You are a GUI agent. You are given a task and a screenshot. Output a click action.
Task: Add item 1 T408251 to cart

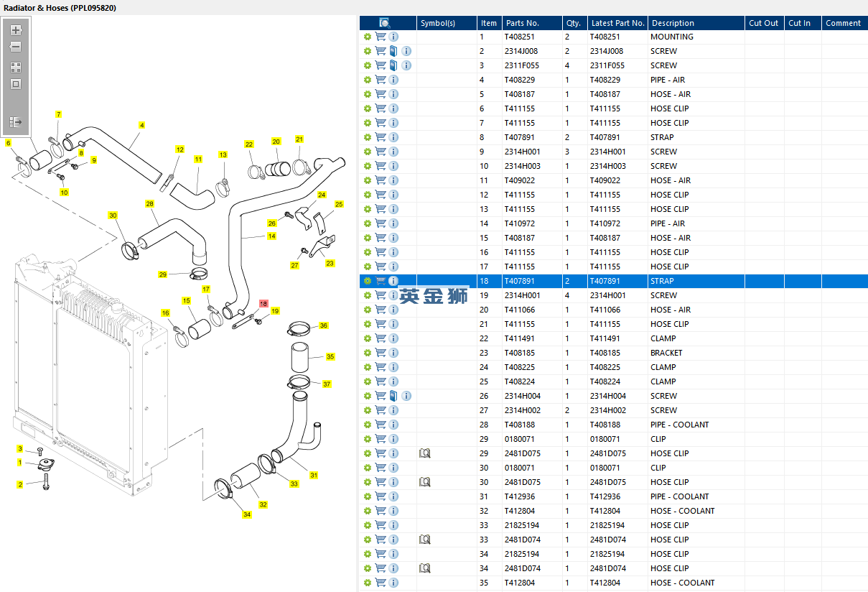[x=381, y=37]
